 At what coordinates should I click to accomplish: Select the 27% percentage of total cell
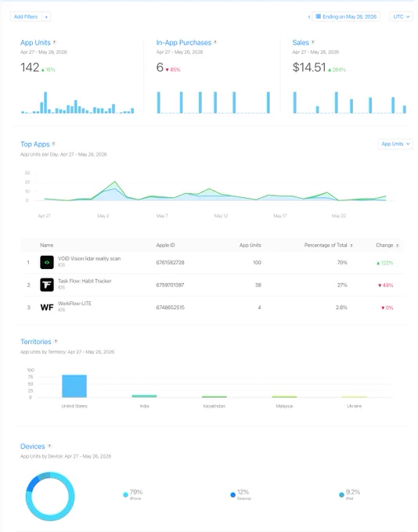[x=342, y=285]
